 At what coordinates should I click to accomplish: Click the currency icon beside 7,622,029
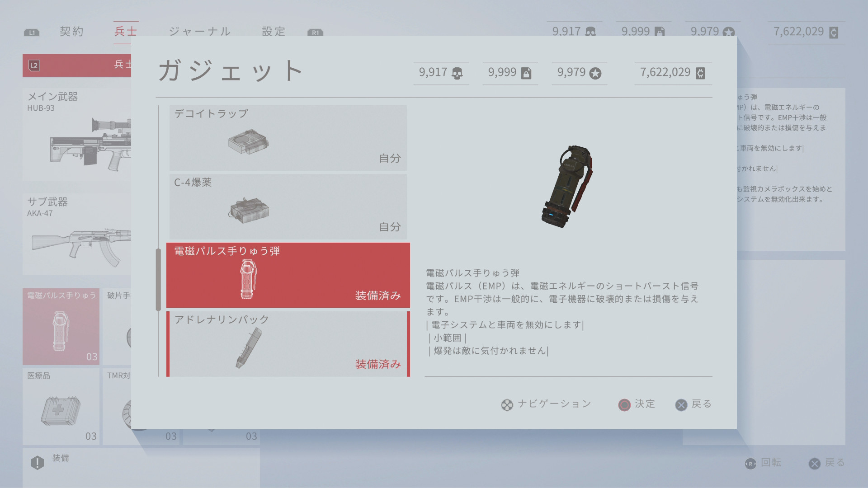700,74
